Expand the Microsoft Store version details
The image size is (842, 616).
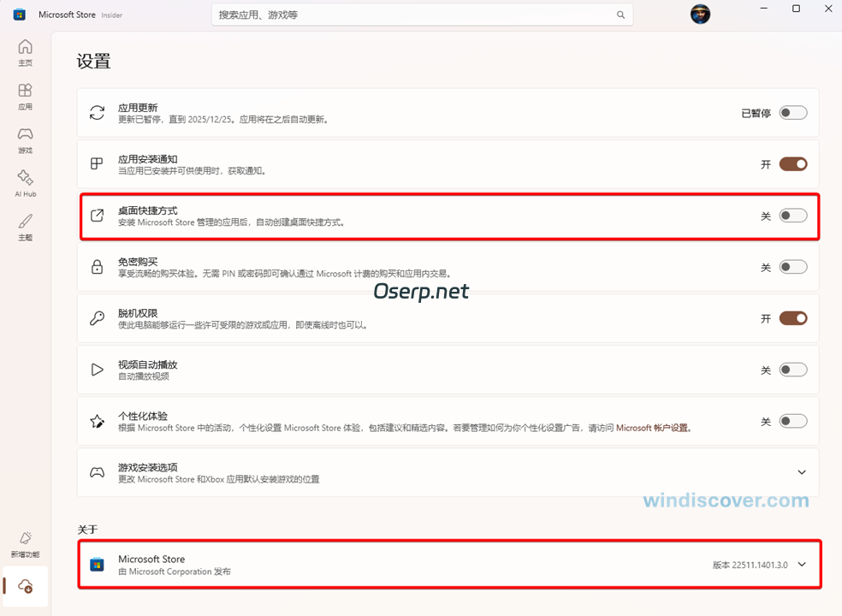(802, 564)
